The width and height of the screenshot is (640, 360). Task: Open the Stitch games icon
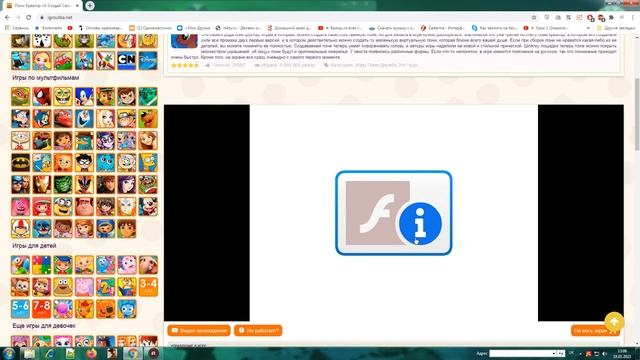tap(42, 229)
